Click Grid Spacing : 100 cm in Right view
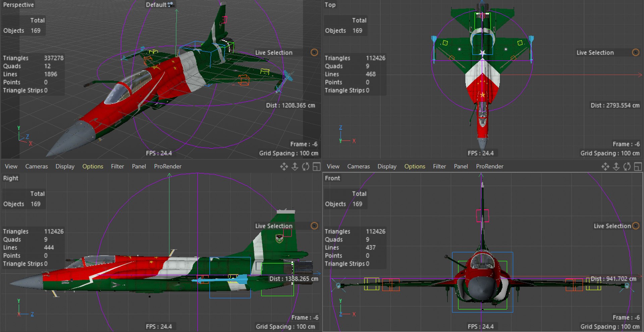 click(x=285, y=327)
